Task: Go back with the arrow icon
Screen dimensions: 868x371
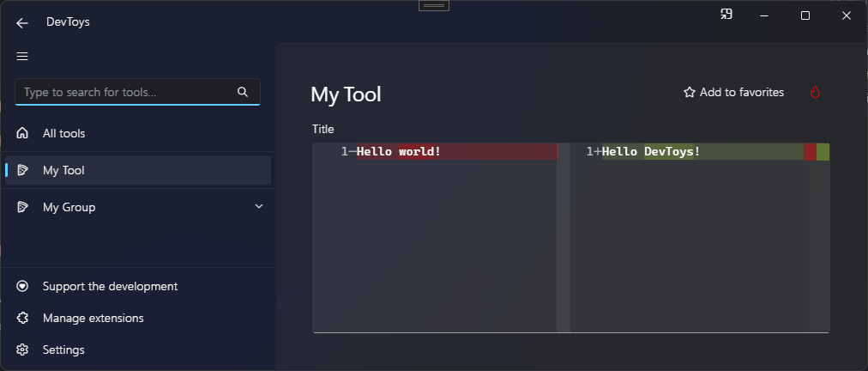Action: [22, 22]
